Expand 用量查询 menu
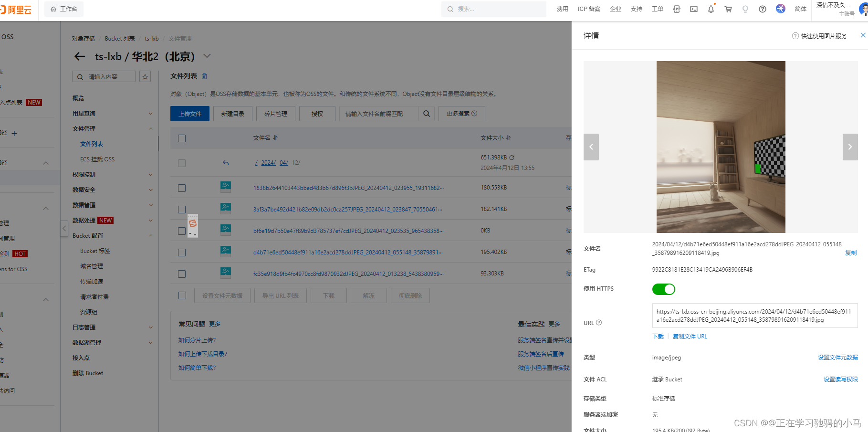Viewport: 868px width, 432px height. pos(151,114)
